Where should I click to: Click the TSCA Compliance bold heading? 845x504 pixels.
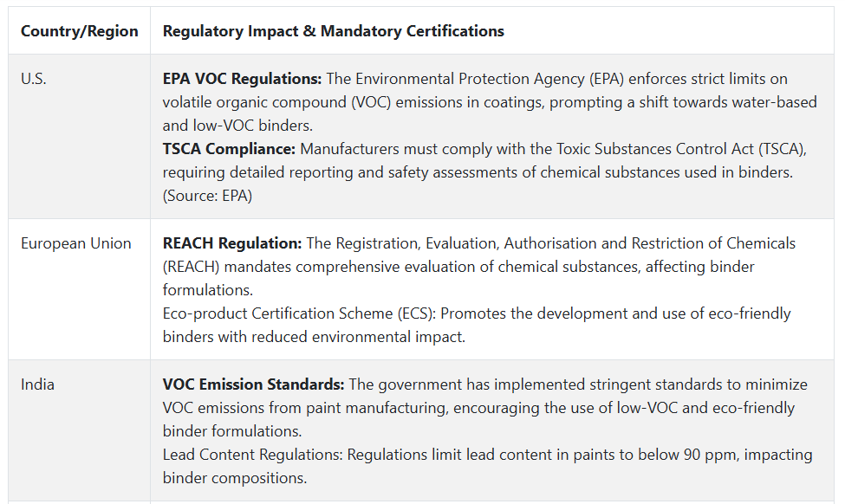(x=229, y=149)
